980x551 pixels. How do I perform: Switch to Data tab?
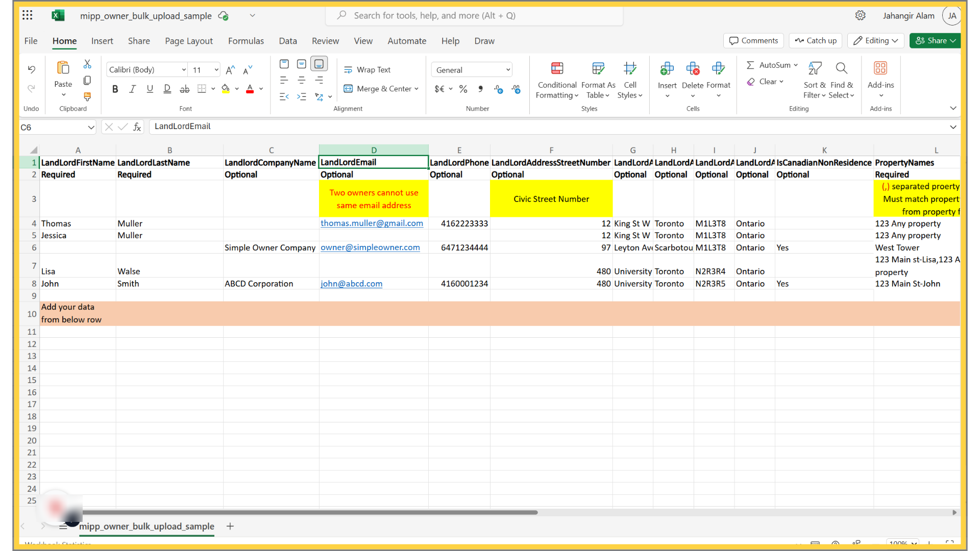[x=288, y=41]
